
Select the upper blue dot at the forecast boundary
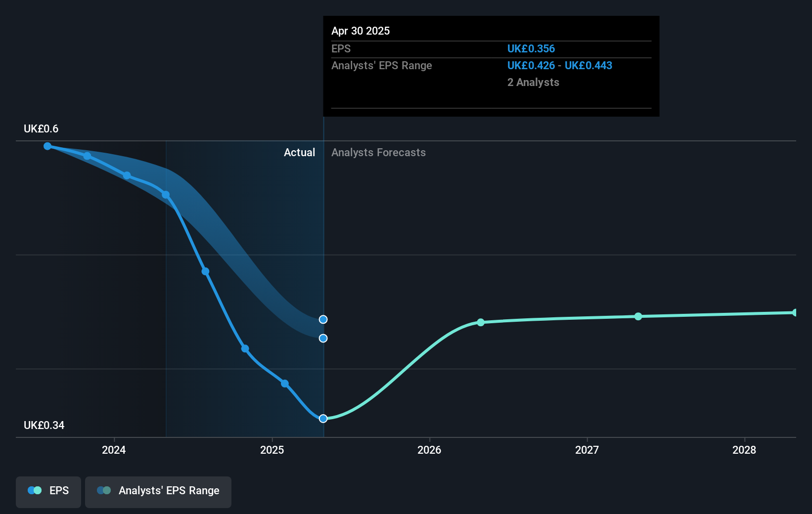[x=323, y=319]
